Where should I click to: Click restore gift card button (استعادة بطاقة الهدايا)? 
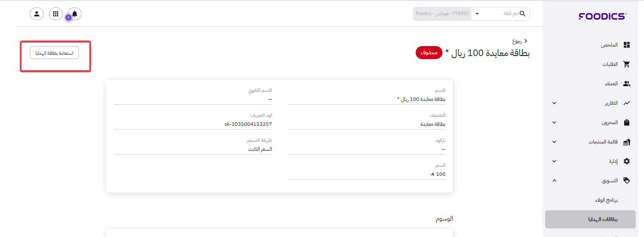54,53
